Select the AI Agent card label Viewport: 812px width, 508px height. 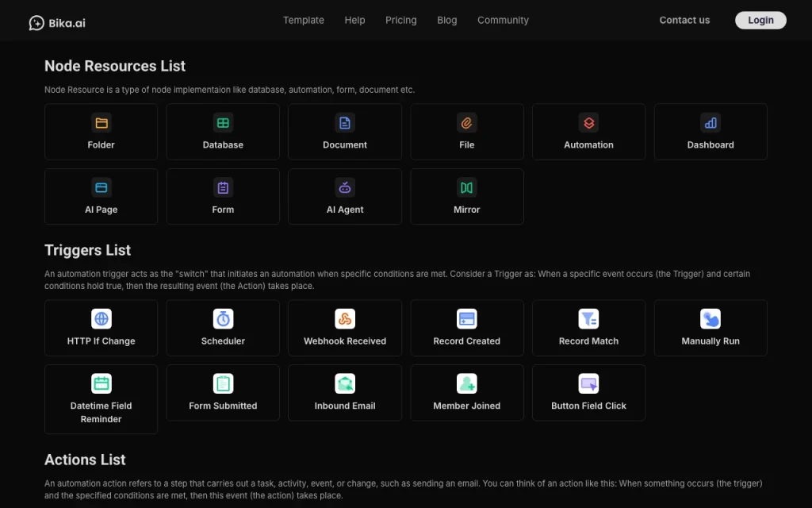click(x=345, y=210)
